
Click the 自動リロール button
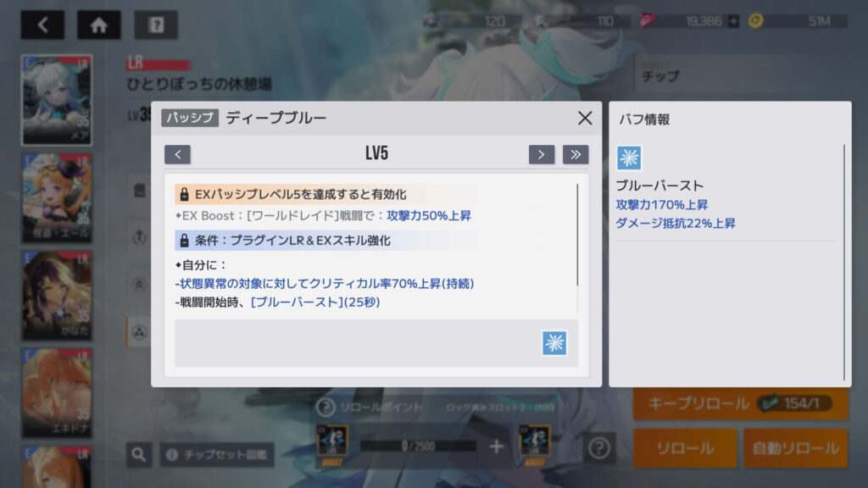pos(795,448)
